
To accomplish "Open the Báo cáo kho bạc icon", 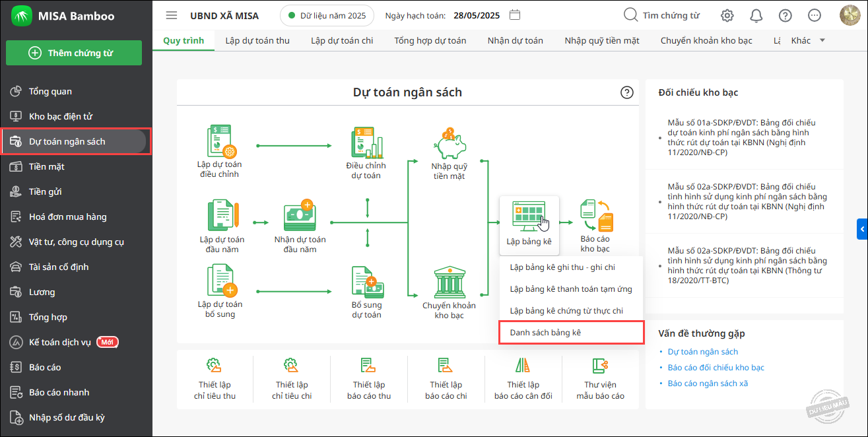I will 595,216.
